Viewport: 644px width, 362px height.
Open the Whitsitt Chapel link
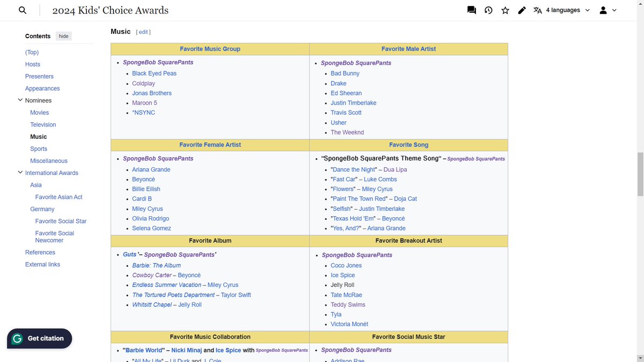[152, 305]
